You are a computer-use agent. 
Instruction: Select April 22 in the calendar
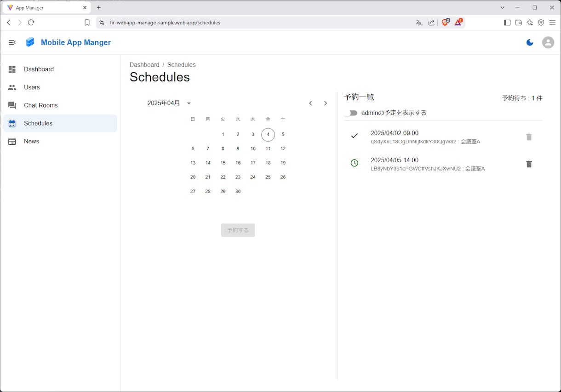pos(223,177)
